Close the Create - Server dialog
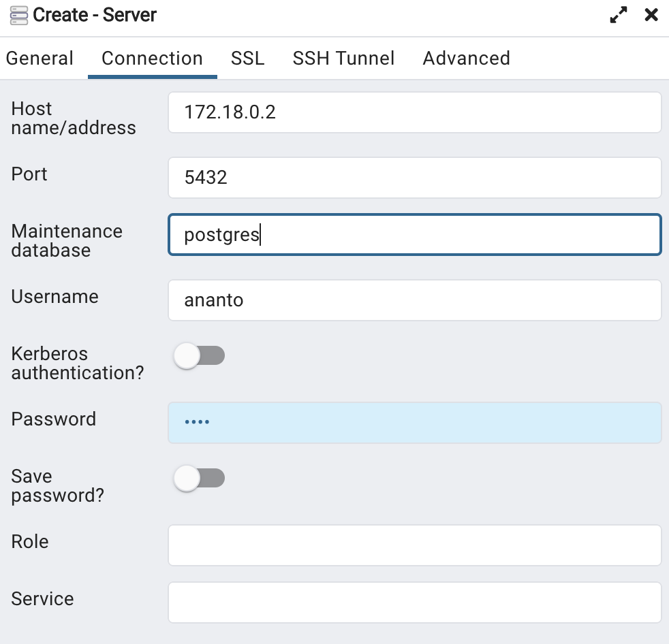The image size is (669, 644). click(651, 15)
